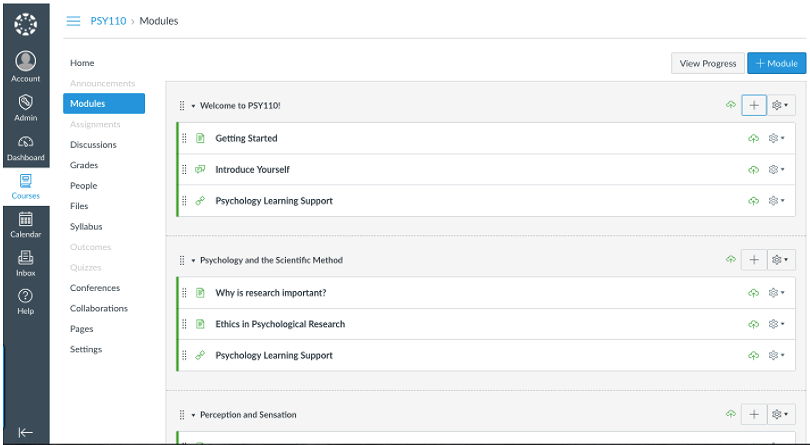Collapse the Psychology and the Scientific Method module arrow
The image size is (810, 445).
[193, 260]
